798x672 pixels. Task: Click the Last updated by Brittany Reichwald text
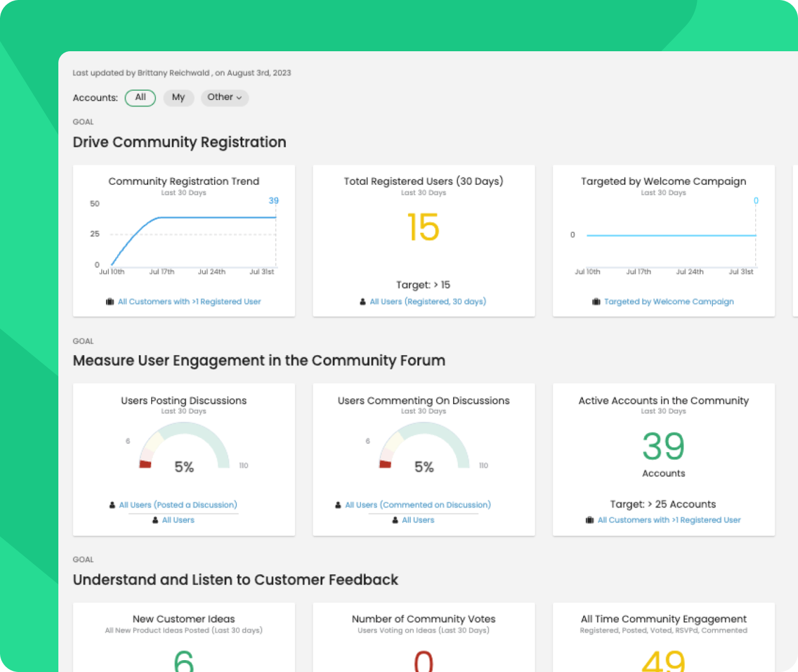click(182, 73)
